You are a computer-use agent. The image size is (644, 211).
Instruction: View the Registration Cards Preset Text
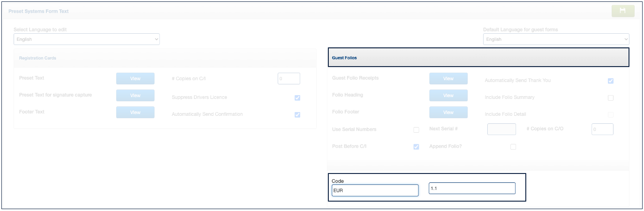[135, 79]
